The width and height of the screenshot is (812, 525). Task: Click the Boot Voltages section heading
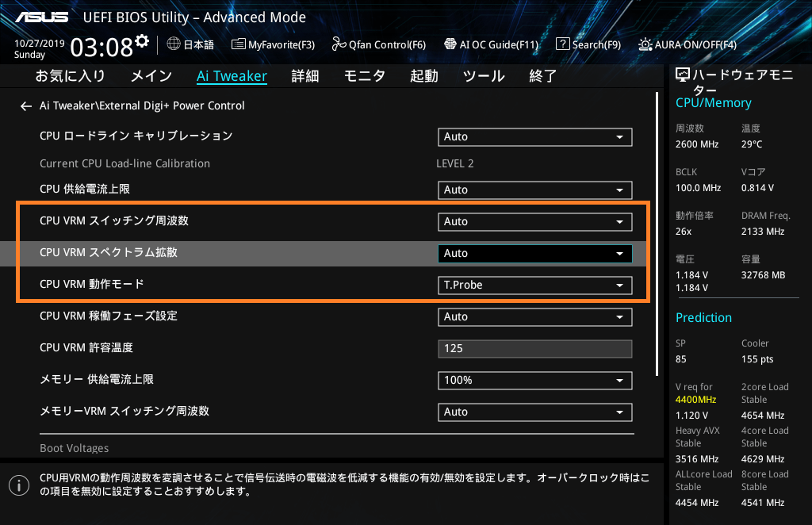[75, 448]
